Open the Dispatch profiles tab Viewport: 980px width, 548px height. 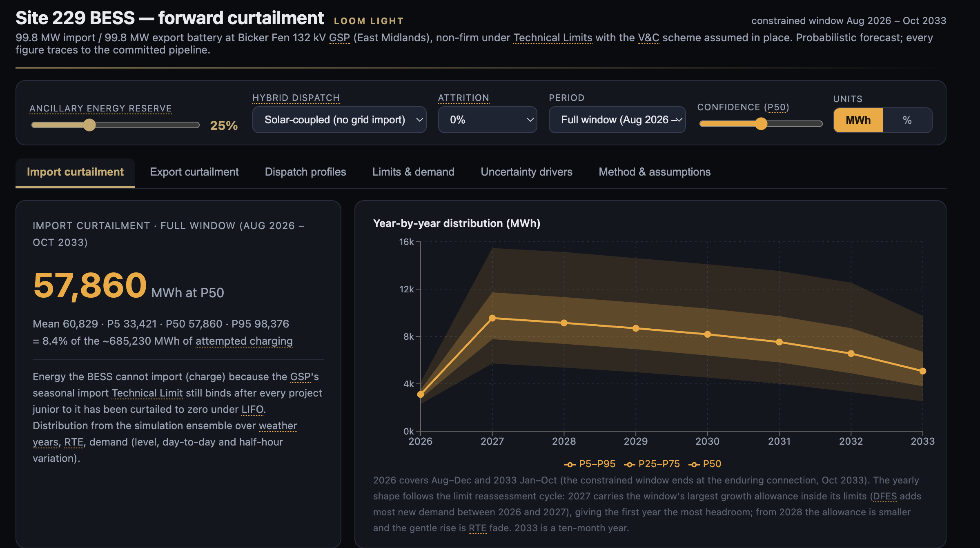[x=305, y=172]
